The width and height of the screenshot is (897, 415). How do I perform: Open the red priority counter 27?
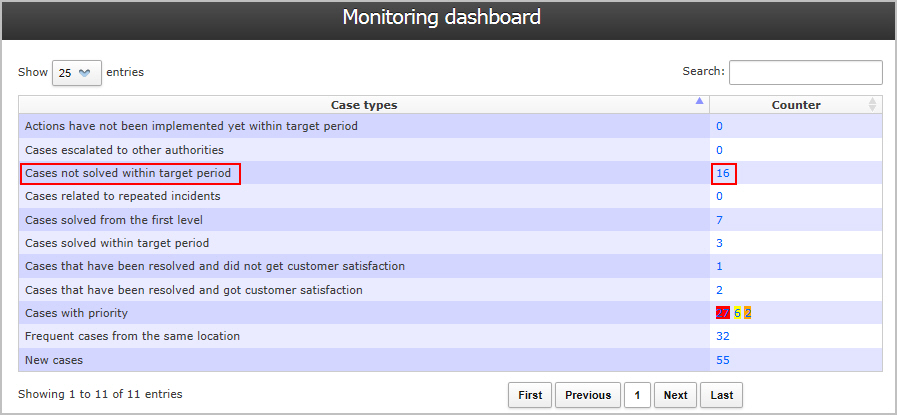pyautogui.click(x=723, y=313)
